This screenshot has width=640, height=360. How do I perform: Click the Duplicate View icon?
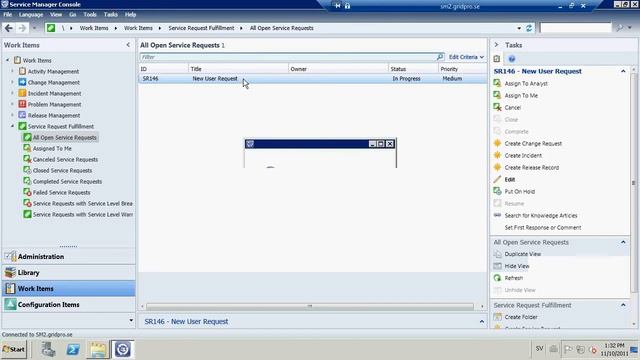click(497, 254)
